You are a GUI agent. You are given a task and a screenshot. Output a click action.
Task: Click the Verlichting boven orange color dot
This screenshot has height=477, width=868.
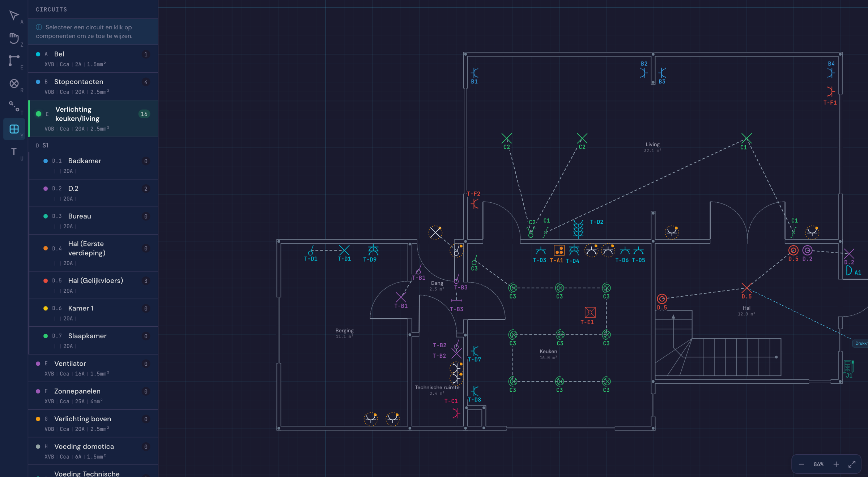click(x=38, y=419)
